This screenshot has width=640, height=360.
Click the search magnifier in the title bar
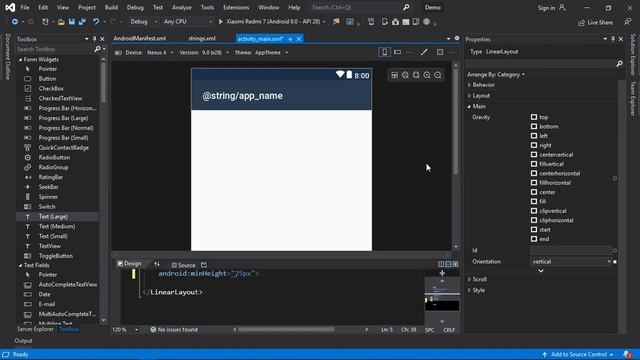click(406, 7)
